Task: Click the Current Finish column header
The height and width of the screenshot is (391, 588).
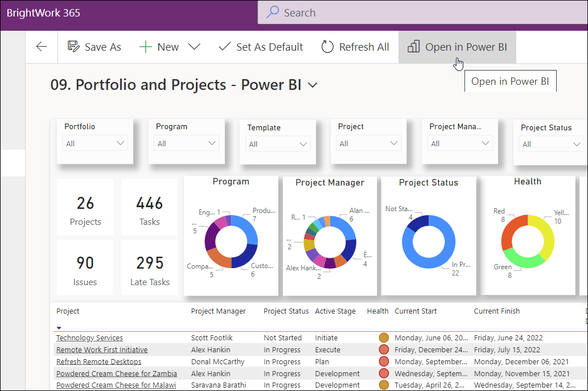Action: coord(497,311)
